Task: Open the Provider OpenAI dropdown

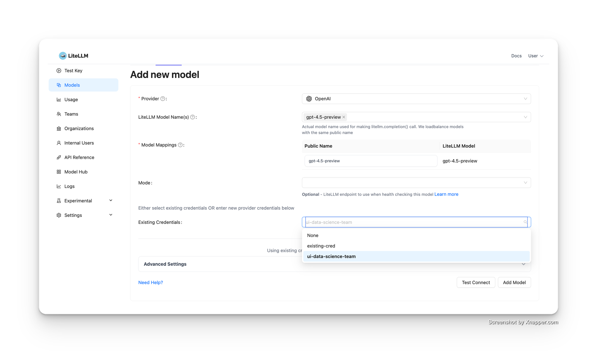Action: click(x=416, y=99)
